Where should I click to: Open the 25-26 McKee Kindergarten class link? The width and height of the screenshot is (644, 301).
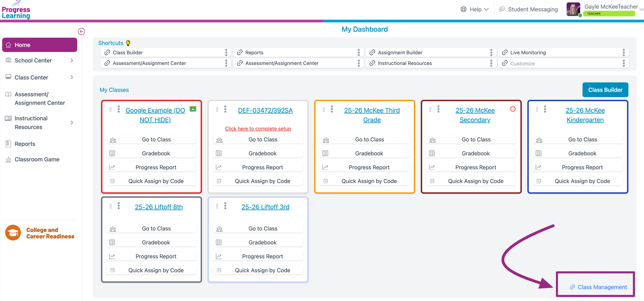coord(585,115)
